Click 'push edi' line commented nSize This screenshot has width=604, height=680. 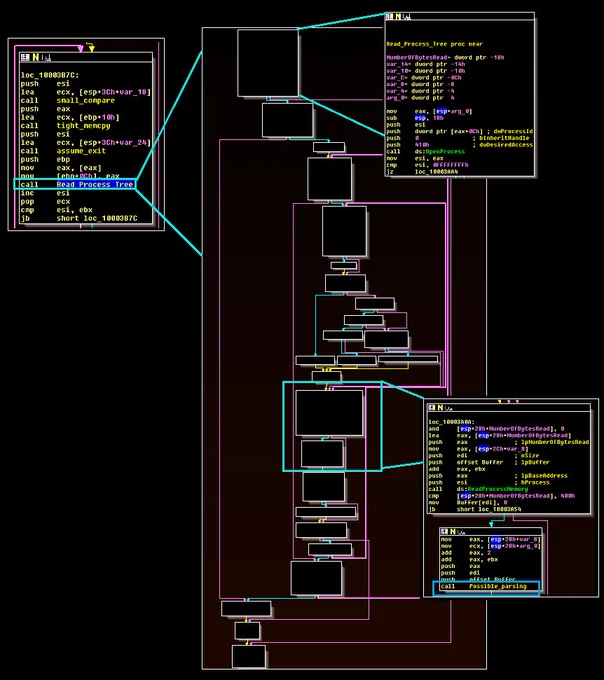click(x=483, y=456)
